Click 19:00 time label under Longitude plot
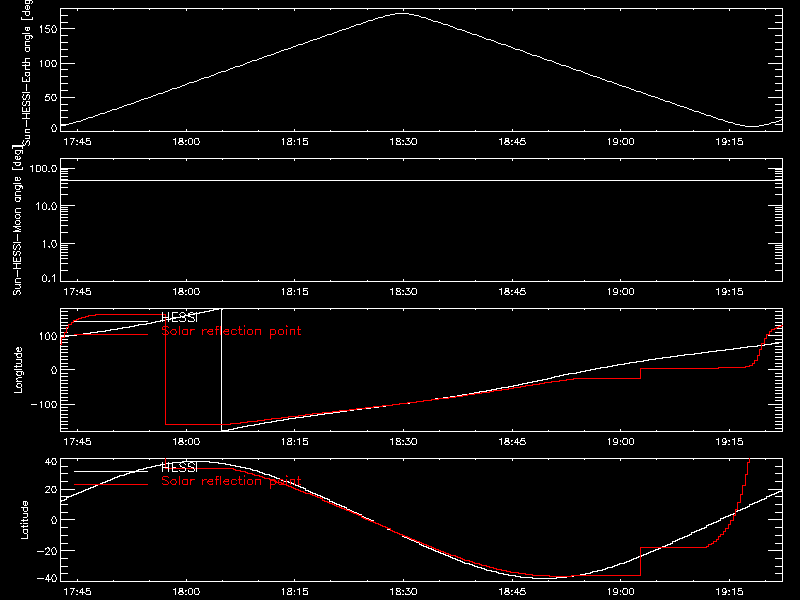Viewport: 800px width, 600px height. pos(621,441)
